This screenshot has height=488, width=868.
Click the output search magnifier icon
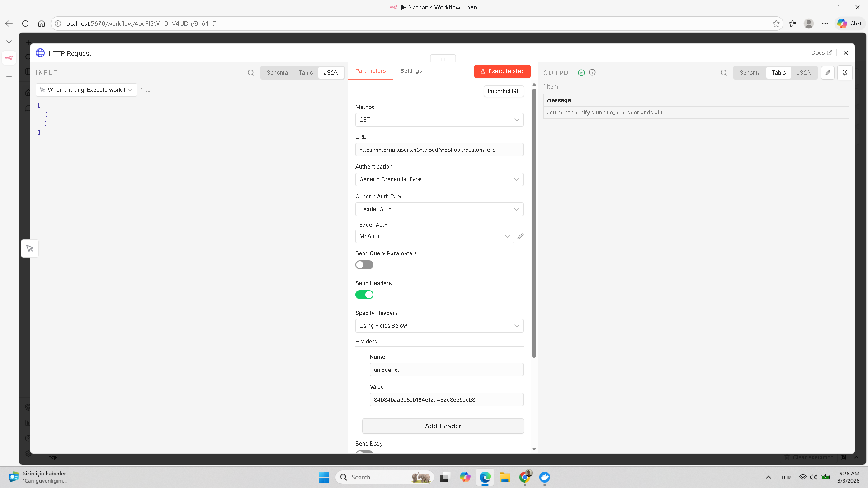[724, 73]
